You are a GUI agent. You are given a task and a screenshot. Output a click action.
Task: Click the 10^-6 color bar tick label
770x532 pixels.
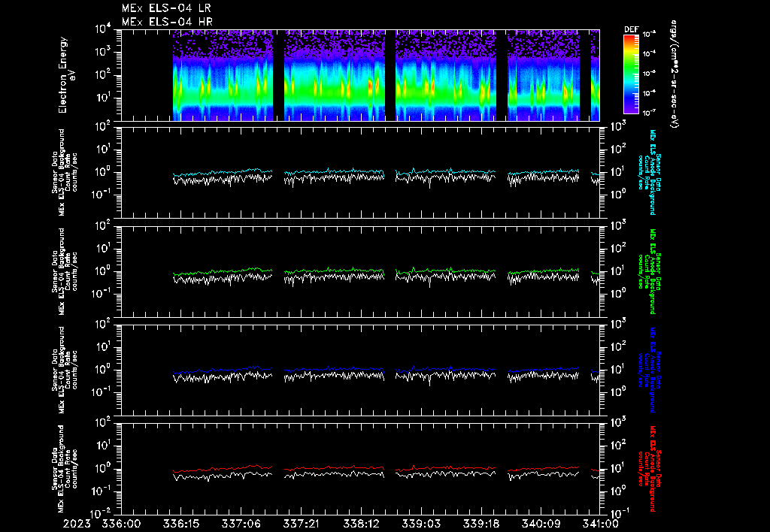click(649, 93)
